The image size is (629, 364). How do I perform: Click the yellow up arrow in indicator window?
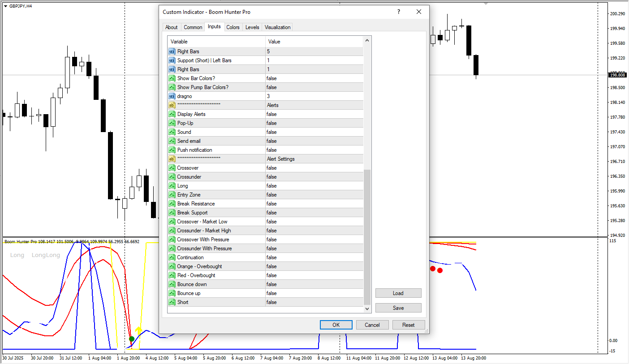138,331
